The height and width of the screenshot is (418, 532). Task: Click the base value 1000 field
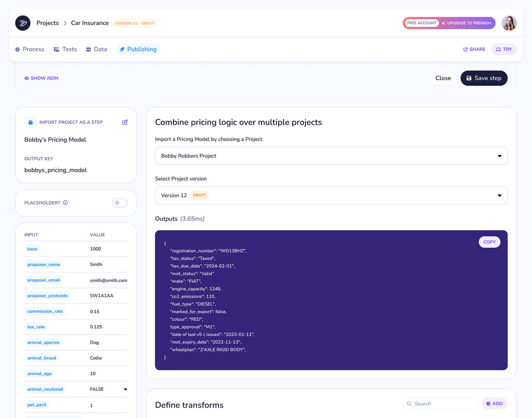click(x=95, y=249)
